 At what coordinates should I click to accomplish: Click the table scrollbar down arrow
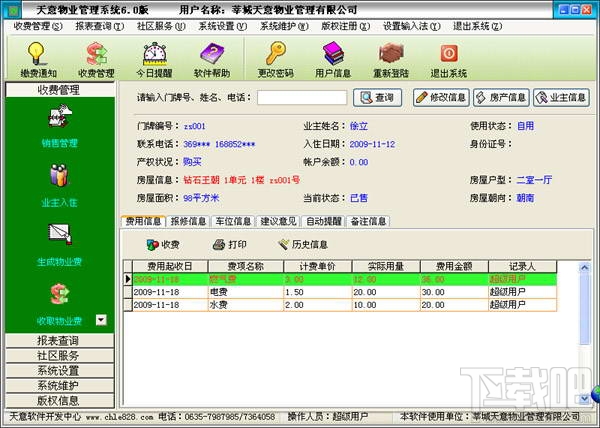point(584,399)
